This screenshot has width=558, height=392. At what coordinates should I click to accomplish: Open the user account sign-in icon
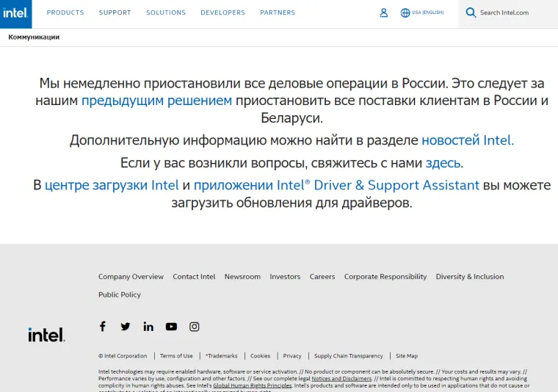(383, 12)
